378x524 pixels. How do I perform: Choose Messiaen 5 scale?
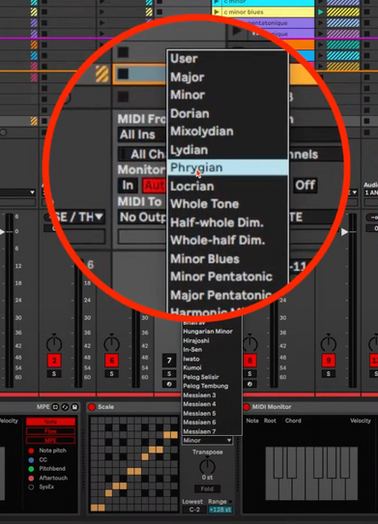pyautogui.click(x=212, y=413)
